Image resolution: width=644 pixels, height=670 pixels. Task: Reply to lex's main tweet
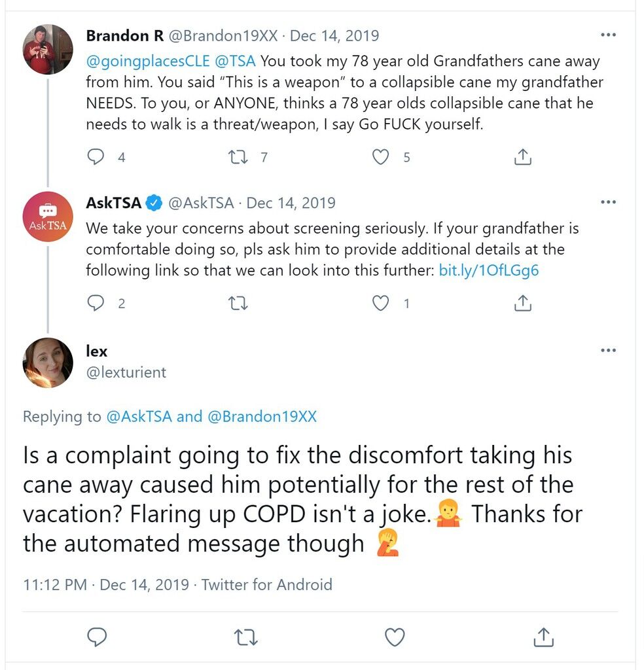[x=97, y=637]
